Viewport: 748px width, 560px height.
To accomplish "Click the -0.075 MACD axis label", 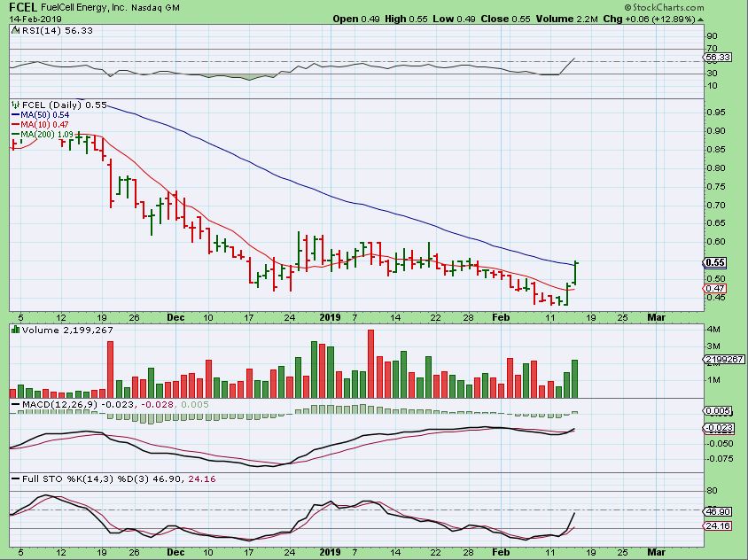I will pos(720,458).
